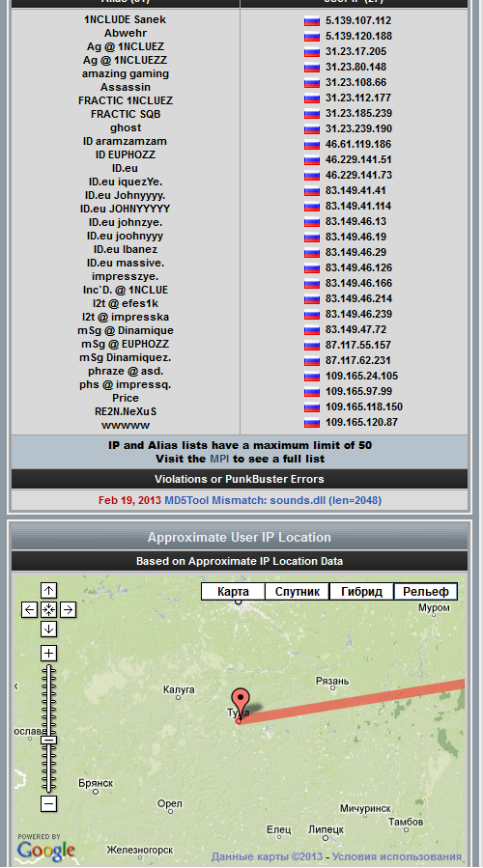Select the Рельеф map type
483x868 pixels.
pos(426,591)
